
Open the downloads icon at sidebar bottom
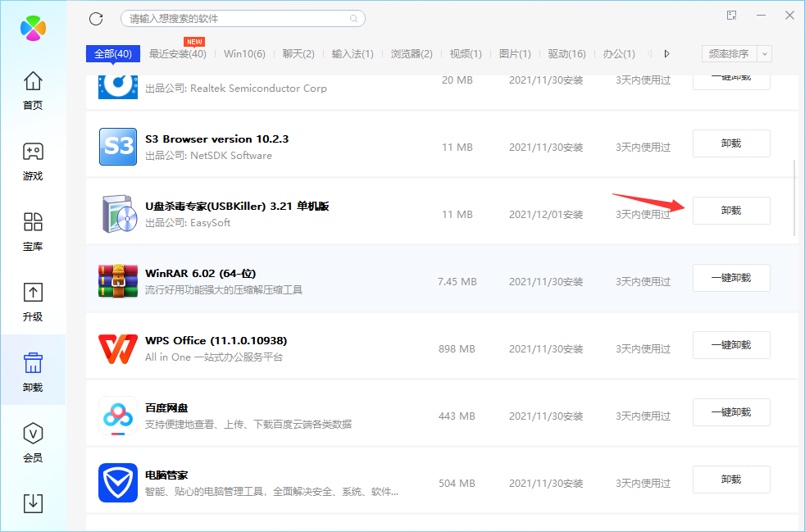coord(33,503)
